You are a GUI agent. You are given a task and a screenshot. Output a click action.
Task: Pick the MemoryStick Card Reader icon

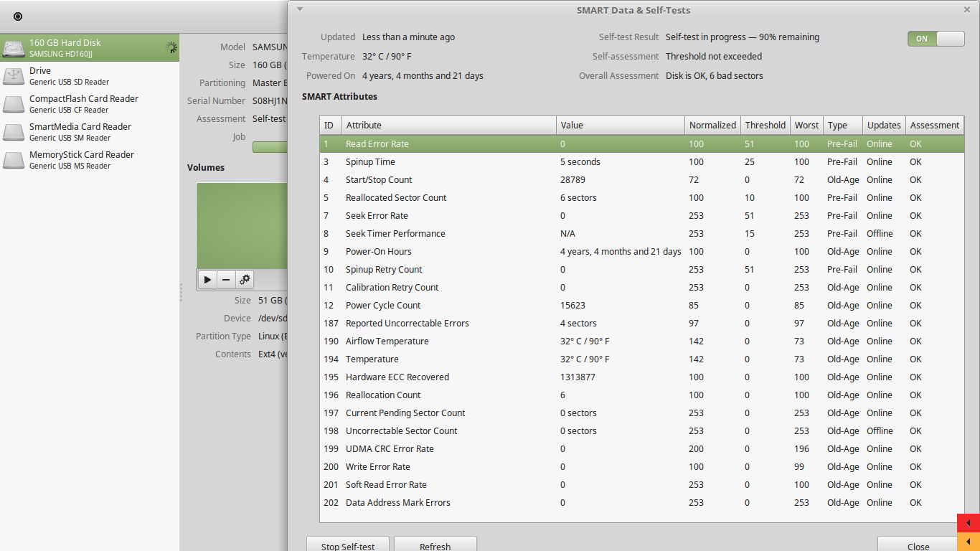click(x=14, y=160)
